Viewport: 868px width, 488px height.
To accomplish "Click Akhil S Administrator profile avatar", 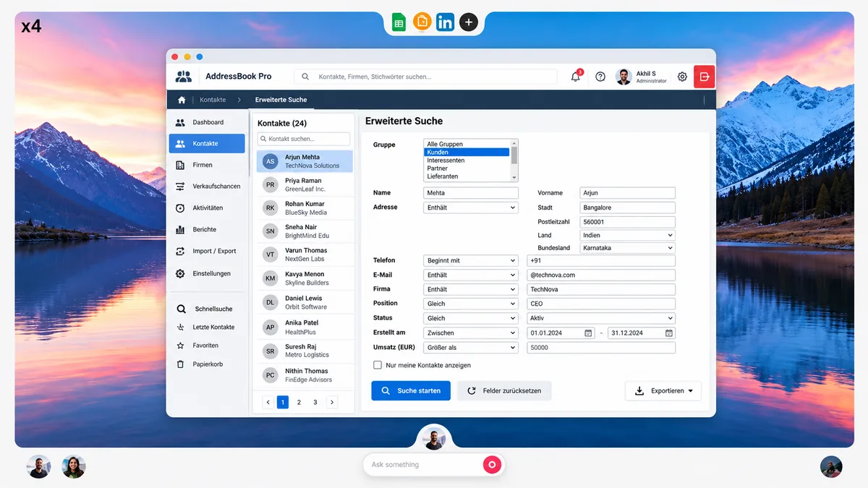I will [x=624, y=77].
